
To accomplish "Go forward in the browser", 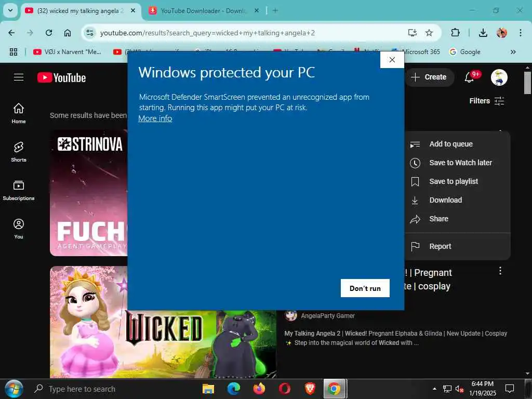I will 30,33.
